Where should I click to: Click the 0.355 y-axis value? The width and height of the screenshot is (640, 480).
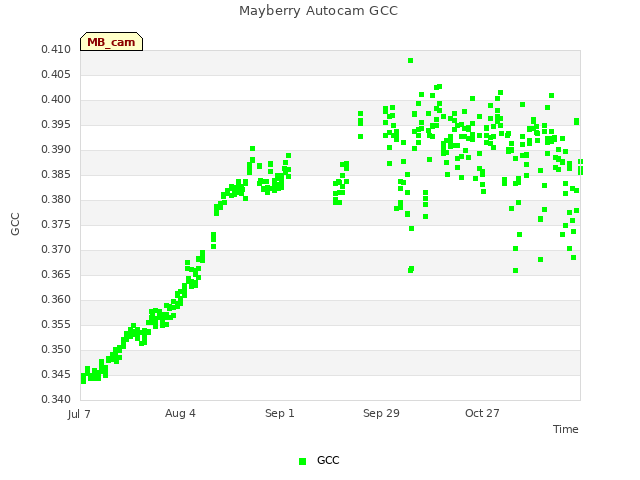tap(56, 324)
